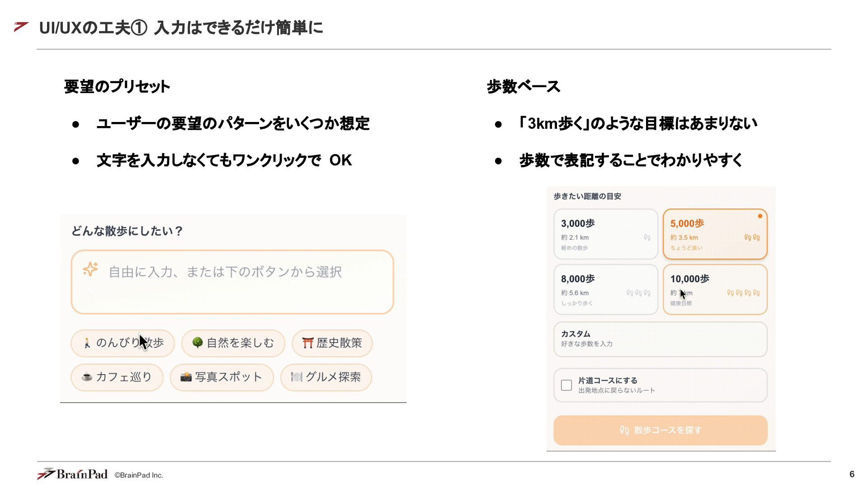Select the 5,000歩 step option
Screen dimensions: 868x488
coord(715,234)
